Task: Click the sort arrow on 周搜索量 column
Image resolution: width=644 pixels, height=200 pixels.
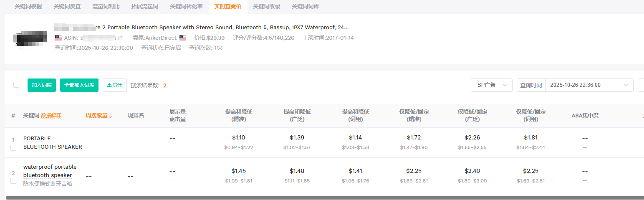Action: [x=111, y=116]
